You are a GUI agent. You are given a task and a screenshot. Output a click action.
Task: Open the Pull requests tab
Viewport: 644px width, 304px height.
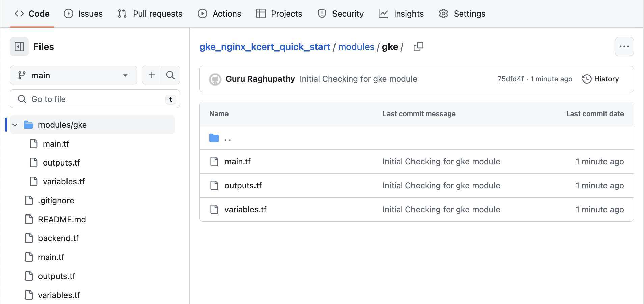(150, 14)
